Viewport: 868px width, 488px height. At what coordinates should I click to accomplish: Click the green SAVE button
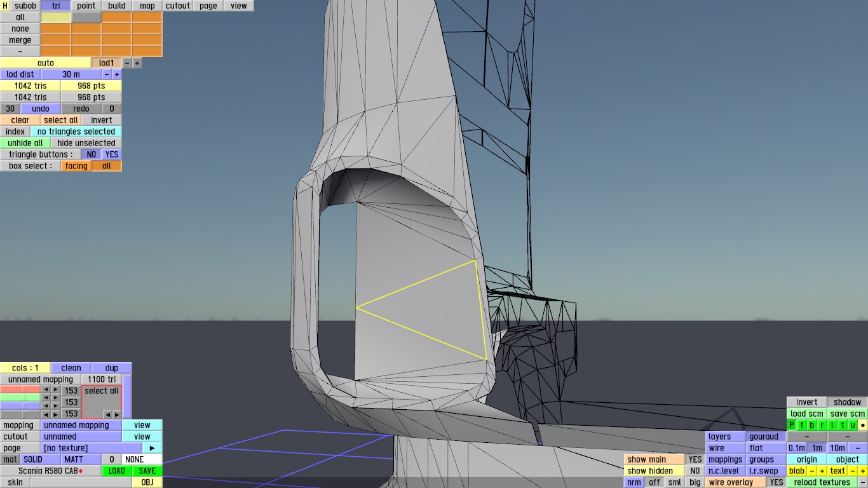coord(147,471)
